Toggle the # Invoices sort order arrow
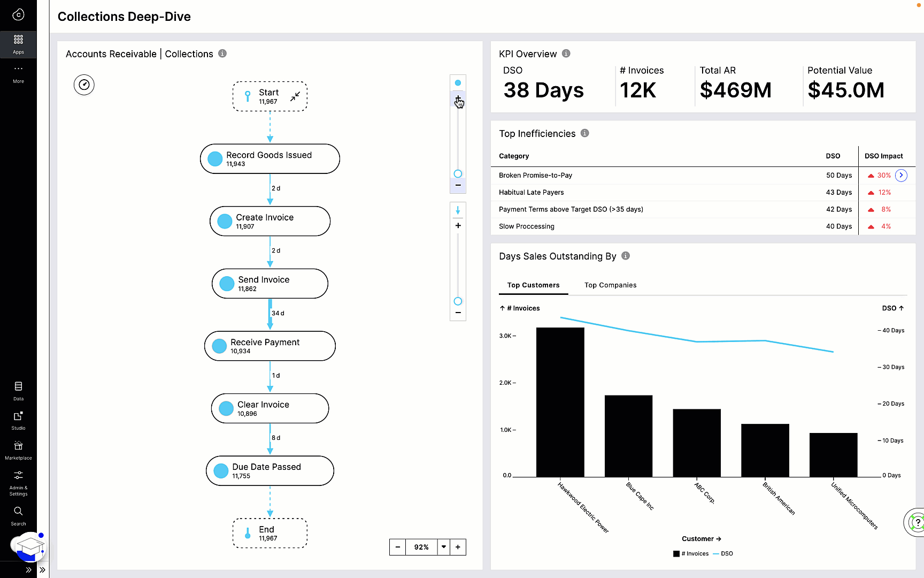The image size is (924, 578). [502, 308]
